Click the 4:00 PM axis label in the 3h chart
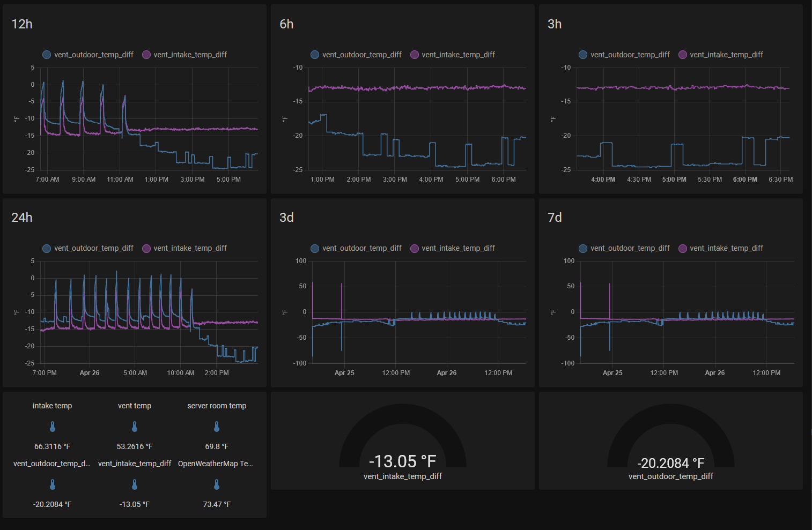The height and width of the screenshot is (530, 812). point(603,179)
